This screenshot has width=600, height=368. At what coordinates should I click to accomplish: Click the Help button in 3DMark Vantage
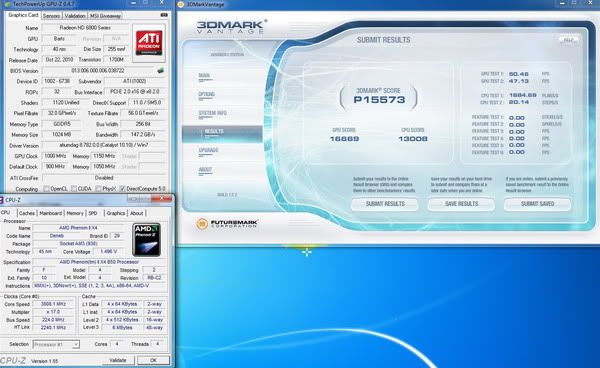click(x=568, y=40)
